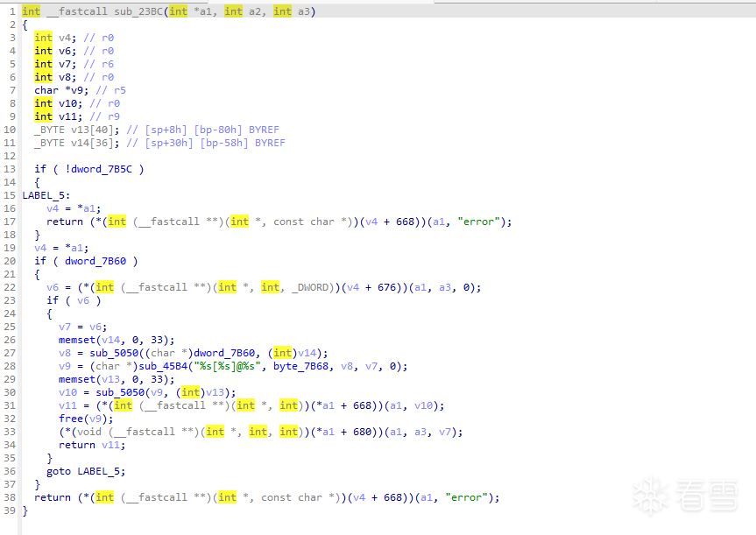Click sub_45B4 function call

click(163, 366)
